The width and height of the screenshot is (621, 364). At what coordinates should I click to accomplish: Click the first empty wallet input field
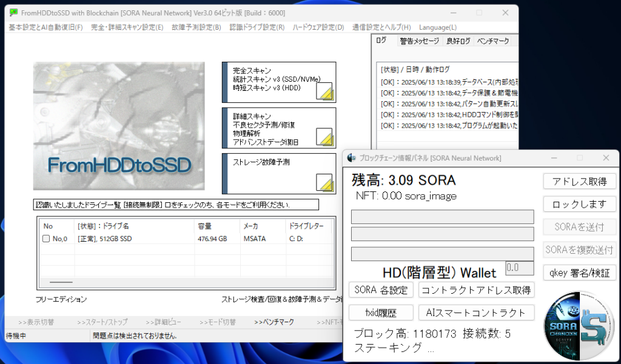point(442,217)
